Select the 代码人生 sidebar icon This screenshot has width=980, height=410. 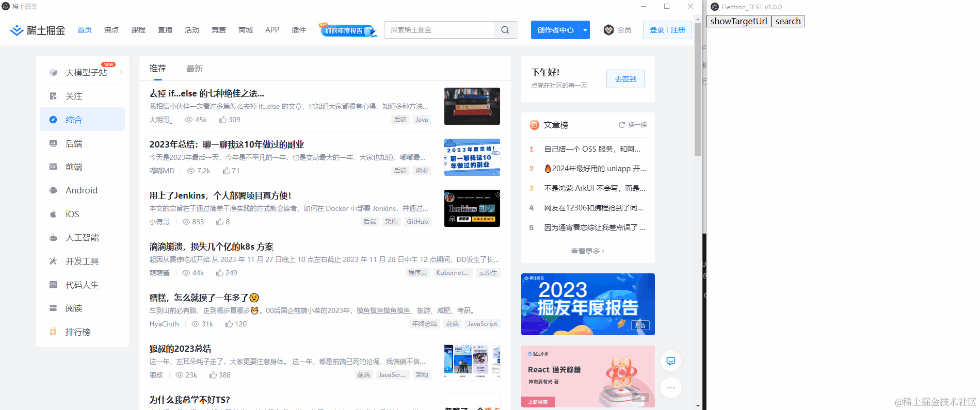pyautogui.click(x=53, y=285)
